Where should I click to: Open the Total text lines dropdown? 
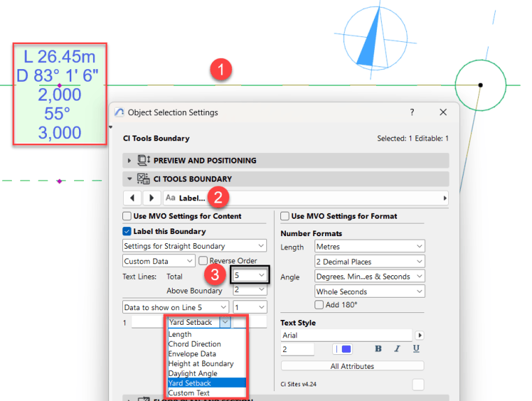coord(251,276)
